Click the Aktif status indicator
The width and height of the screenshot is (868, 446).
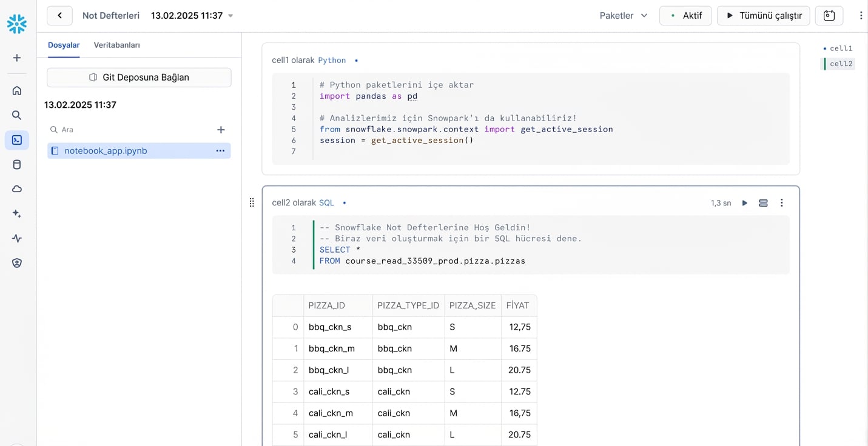click(x=685, y=16)
